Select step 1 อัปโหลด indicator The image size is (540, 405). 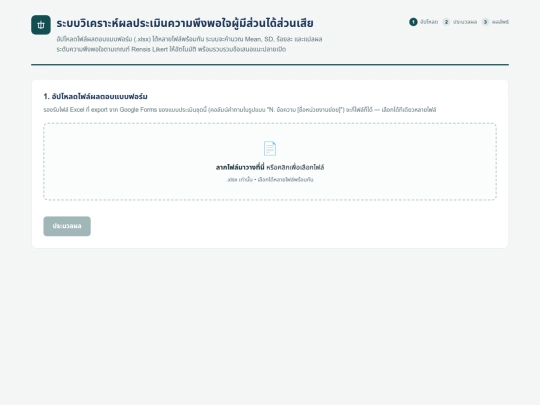click(423, 22)
